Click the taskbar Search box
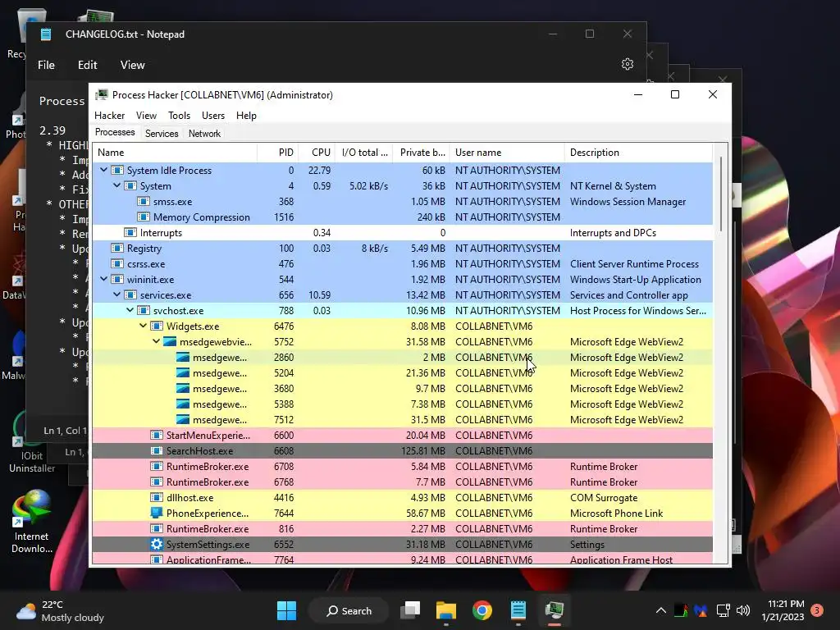The image size is (840, 630). 349,610
